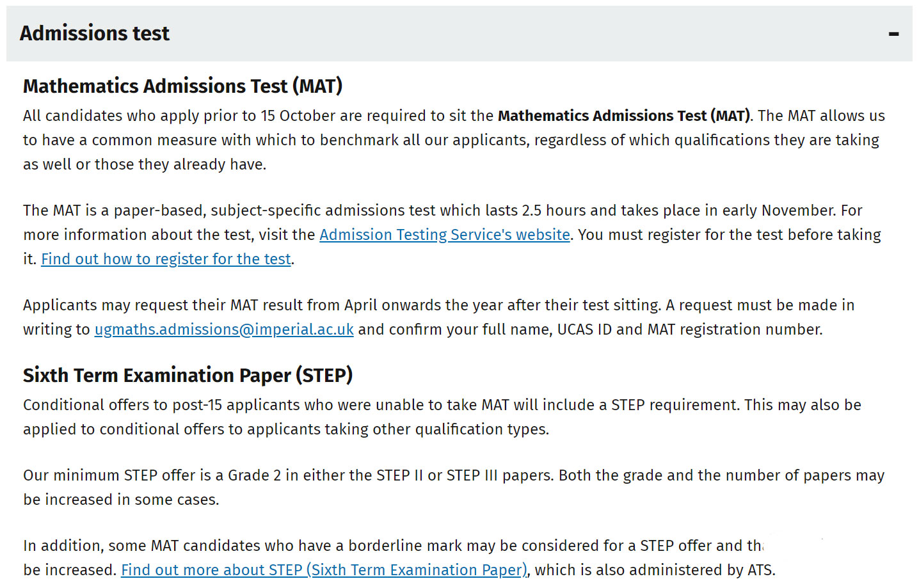Open 'Find out more about STEP' link
Screen dimensions: 919x588
pos(324,570)
